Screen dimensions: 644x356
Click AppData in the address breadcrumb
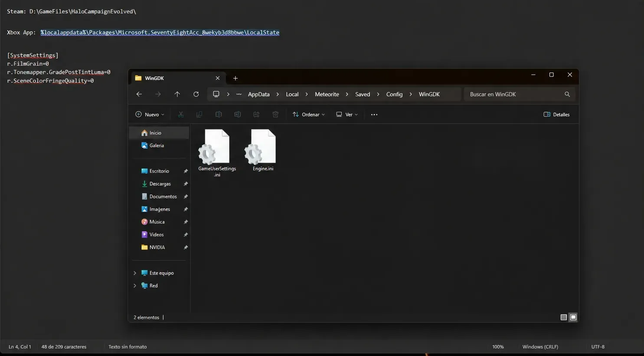(x=258, y=94)
